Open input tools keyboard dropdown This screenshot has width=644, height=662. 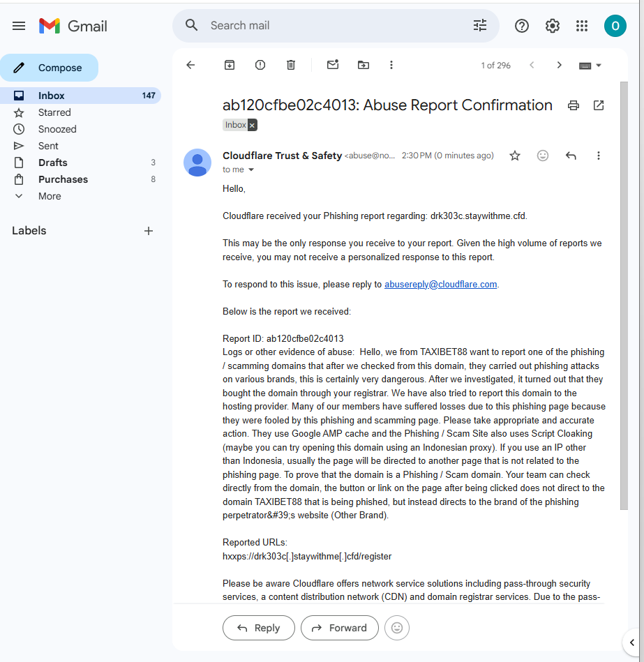coord(590,66)
